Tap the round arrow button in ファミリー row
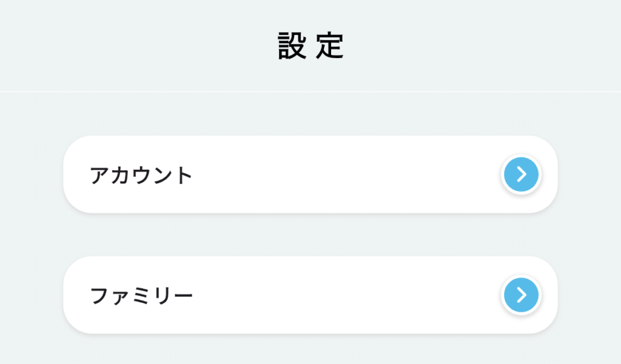 click(521, 296)
